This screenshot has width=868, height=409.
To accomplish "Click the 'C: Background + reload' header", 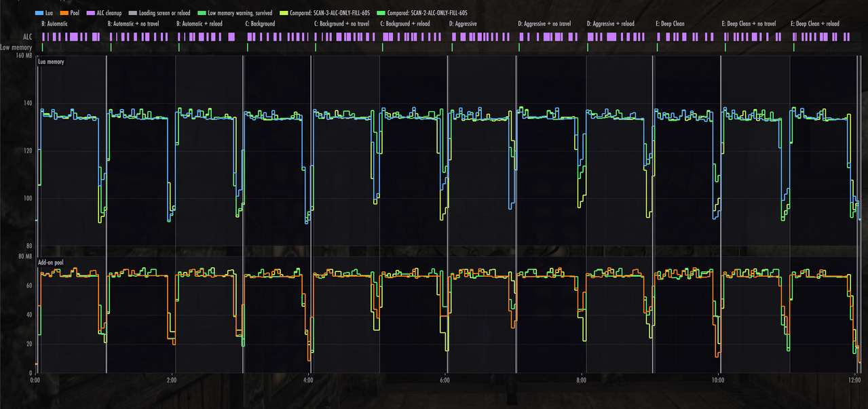I will click(405, 24).
